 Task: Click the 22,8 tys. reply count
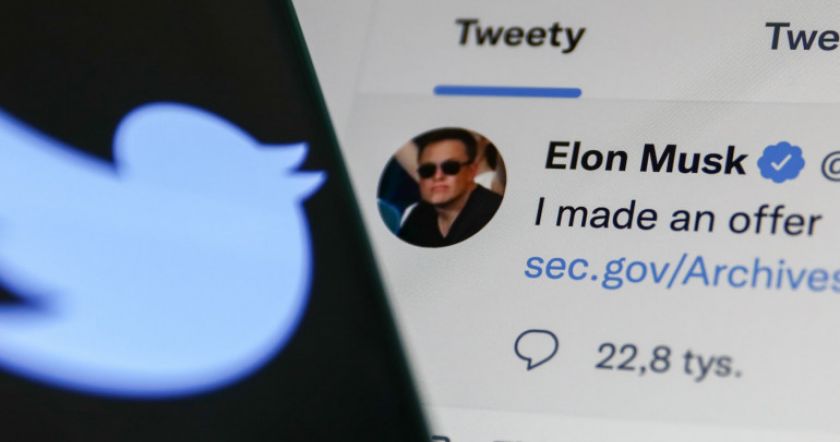(669, 358)
